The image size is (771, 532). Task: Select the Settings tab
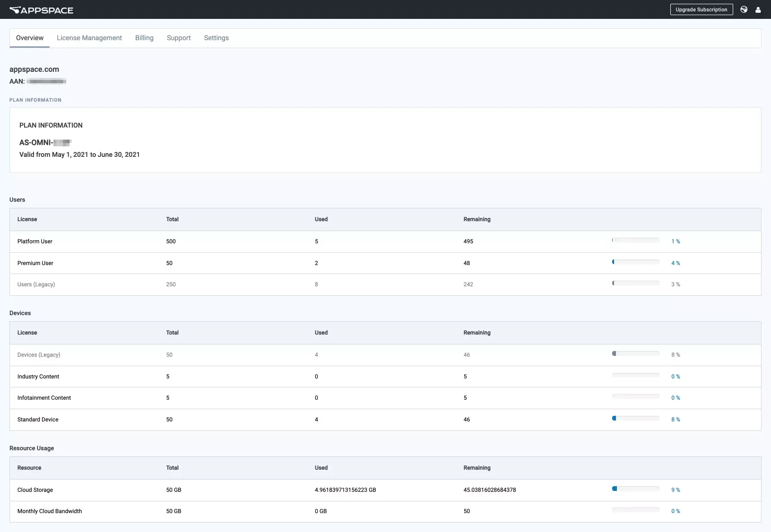[217, 38]
